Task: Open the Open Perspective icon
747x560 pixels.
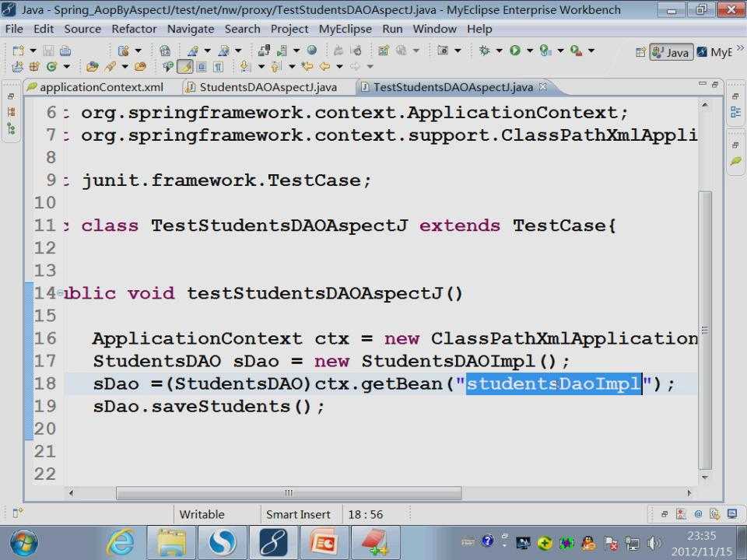Action: [x=640, y=52]
